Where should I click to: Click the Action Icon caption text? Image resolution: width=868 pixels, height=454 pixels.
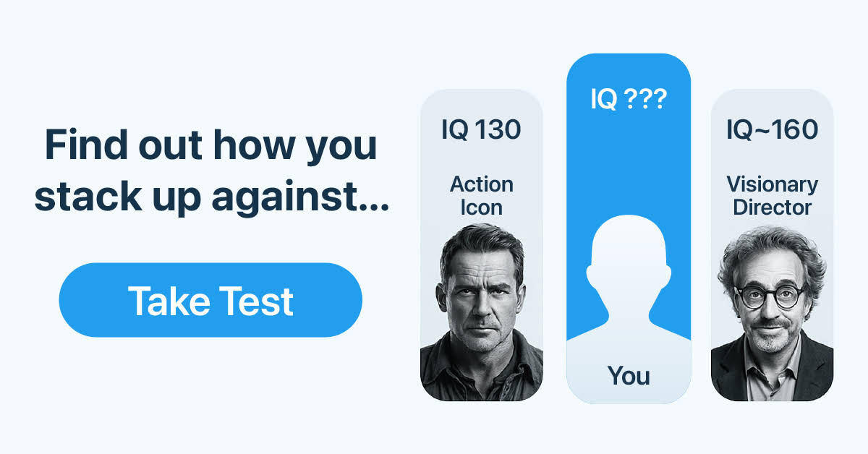pos(481,196)
